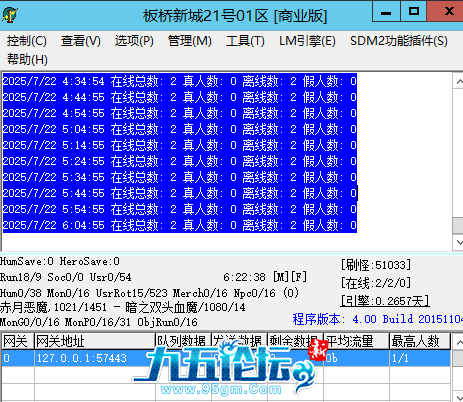Click the 6:04:55 log entry line
Image resolution: width=463 pixels, height=402 pixels.
click(180, 225)
